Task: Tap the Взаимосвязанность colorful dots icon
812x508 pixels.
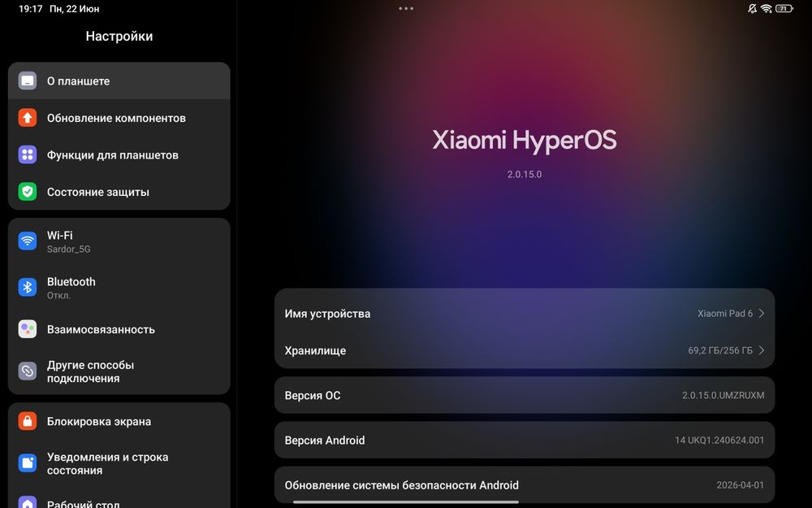Action: point(28,329)
